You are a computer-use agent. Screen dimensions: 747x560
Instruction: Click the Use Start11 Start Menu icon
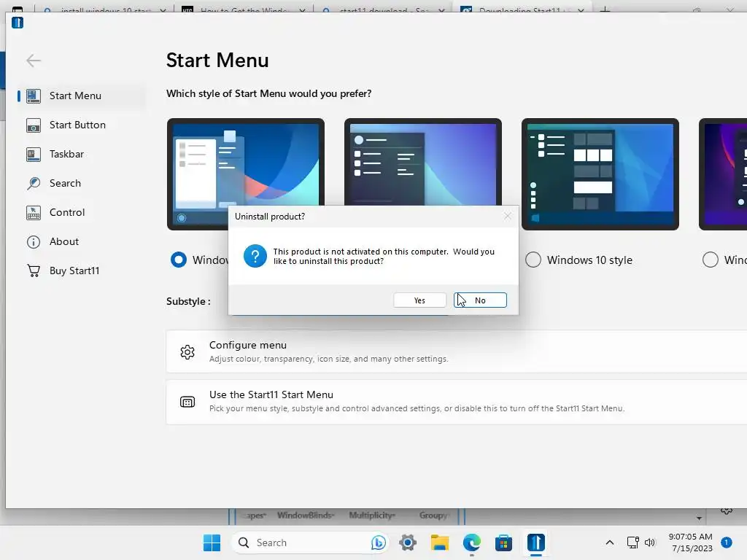(x=187, y=402)
